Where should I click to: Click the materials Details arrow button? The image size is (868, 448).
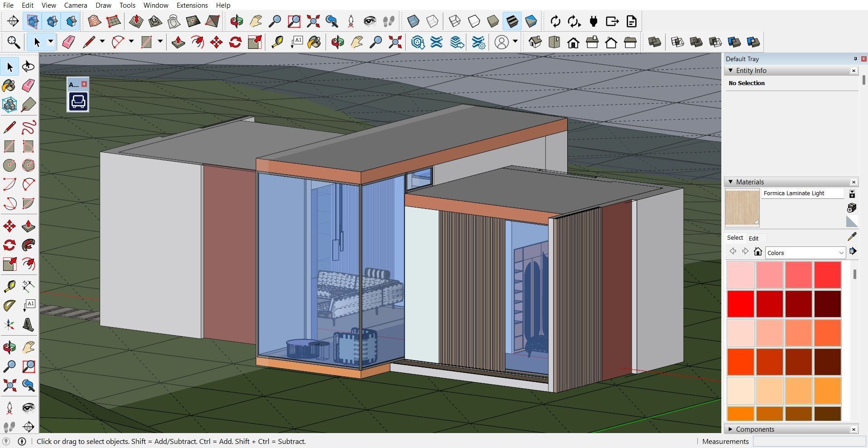click(x=853, y=251)
